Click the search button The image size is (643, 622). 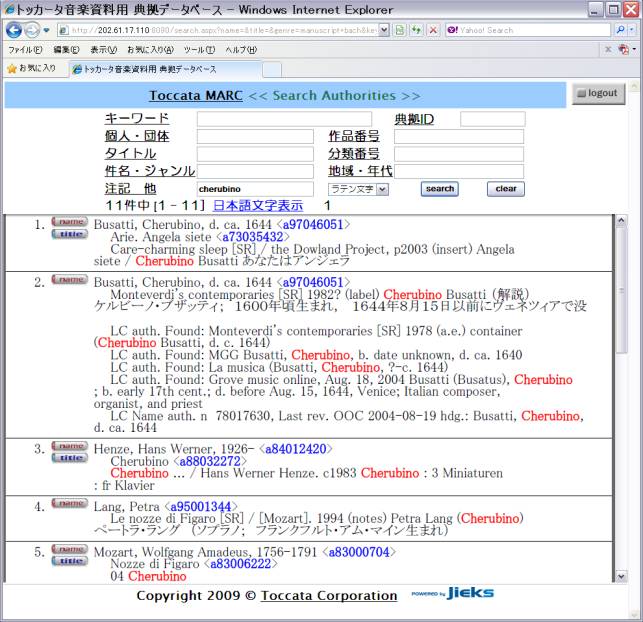point(440,189)
